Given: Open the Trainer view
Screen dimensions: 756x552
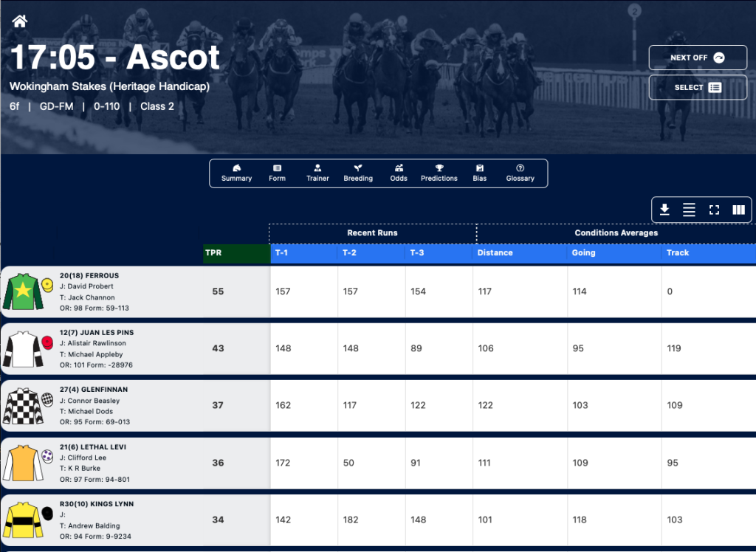Looking at the screenshot, I should tap(317, 173).
